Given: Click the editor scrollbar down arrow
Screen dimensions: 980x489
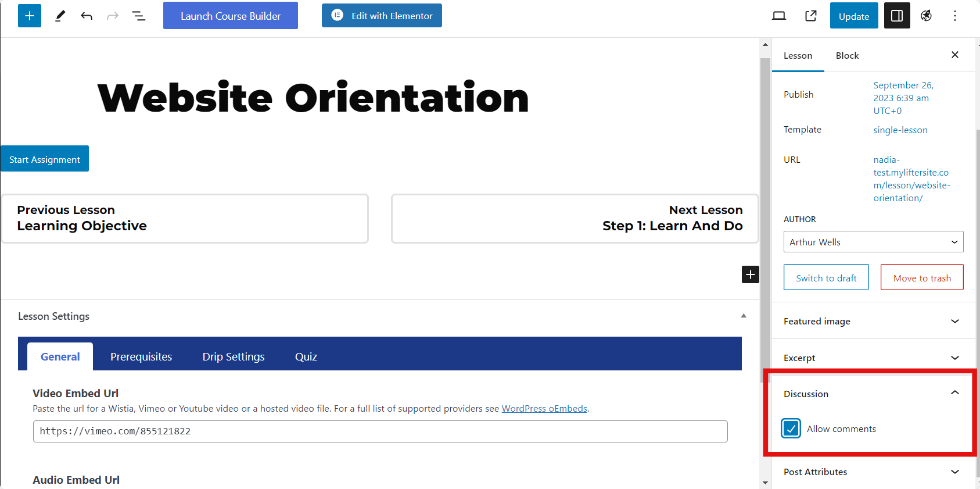Looking at the screenshot, I should point(765,483).
